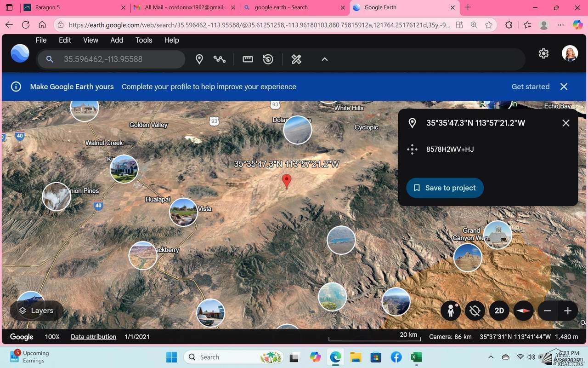Dismiss the profile banner

[564, 86]
